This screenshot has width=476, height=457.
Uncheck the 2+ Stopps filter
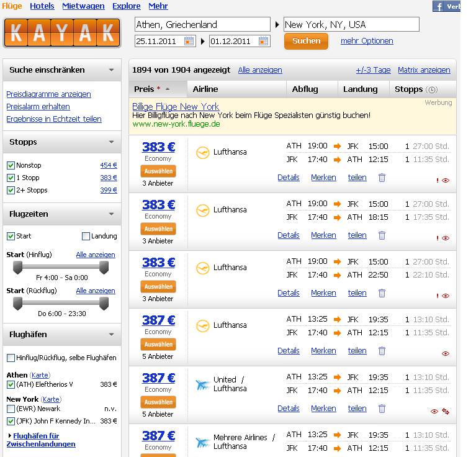pyautogui.click(x=11, y=191)
